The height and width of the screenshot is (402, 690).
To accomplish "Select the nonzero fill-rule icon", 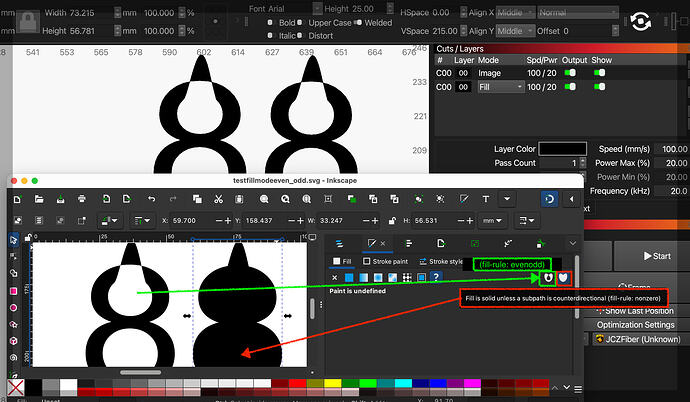I will coord(563,278).
